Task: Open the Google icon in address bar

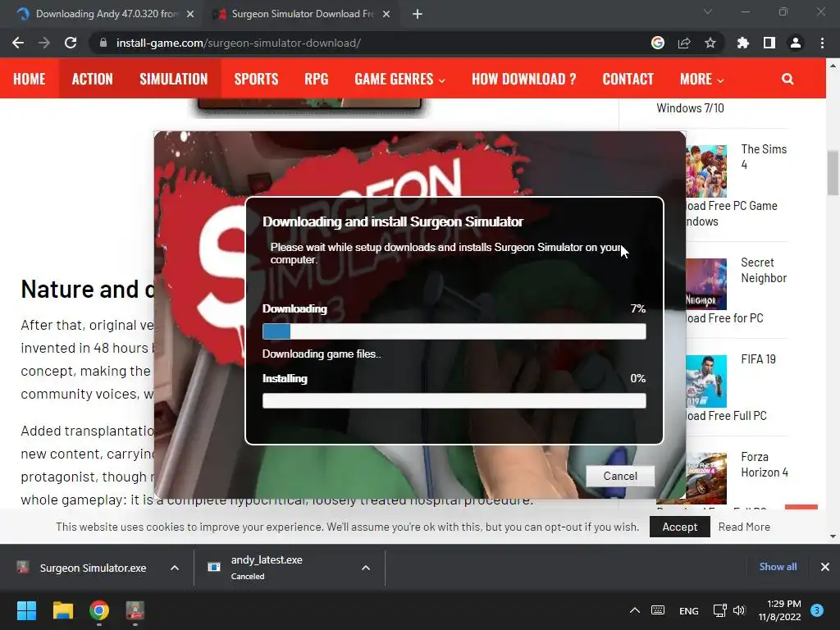Action: point(658,43)
